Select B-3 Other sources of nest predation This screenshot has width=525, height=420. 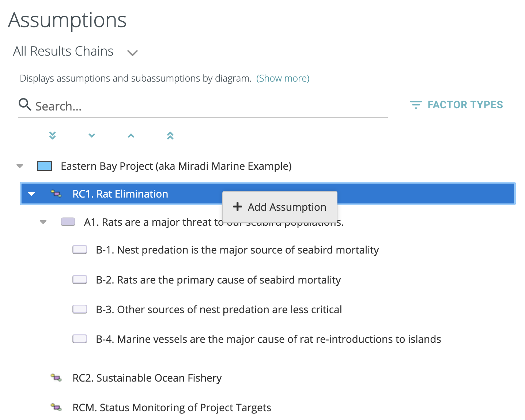(219, 310)
